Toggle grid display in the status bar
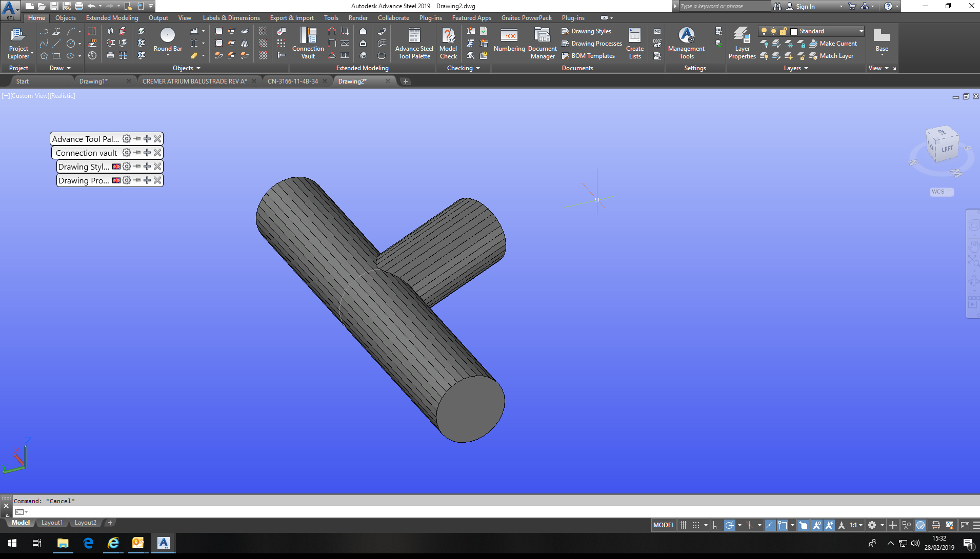Viewport: 980px width, 559px height. tap(683, 525)
